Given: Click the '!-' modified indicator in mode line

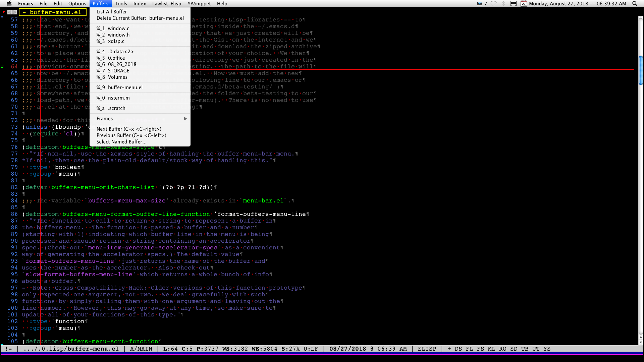Looking at the screenshot, I should 8,349.
